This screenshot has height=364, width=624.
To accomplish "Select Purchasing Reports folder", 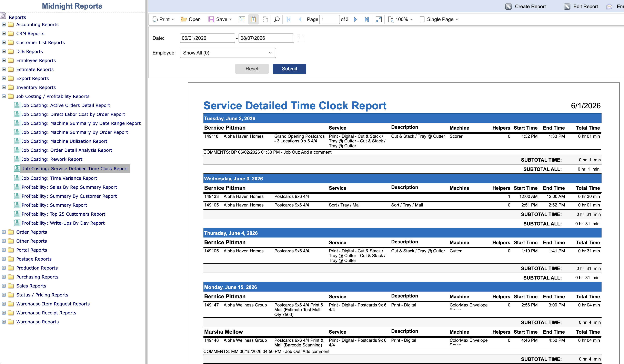I will point(37,277).
